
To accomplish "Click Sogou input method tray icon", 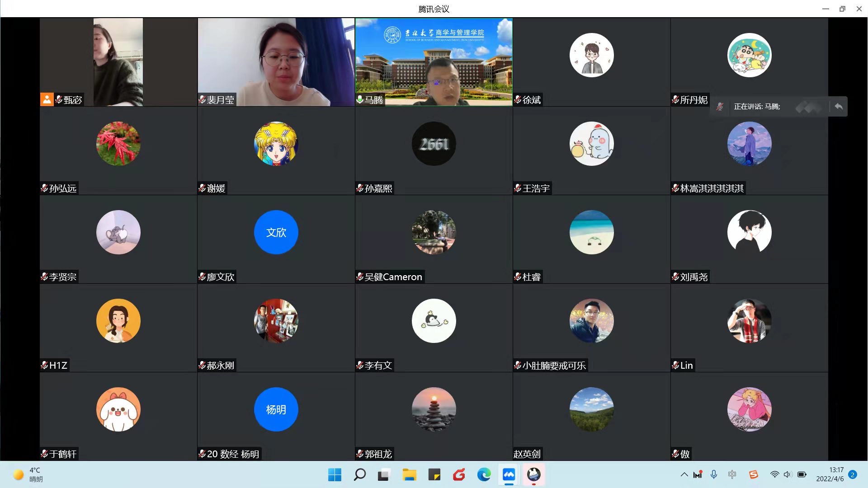I will tap(753, 474).
